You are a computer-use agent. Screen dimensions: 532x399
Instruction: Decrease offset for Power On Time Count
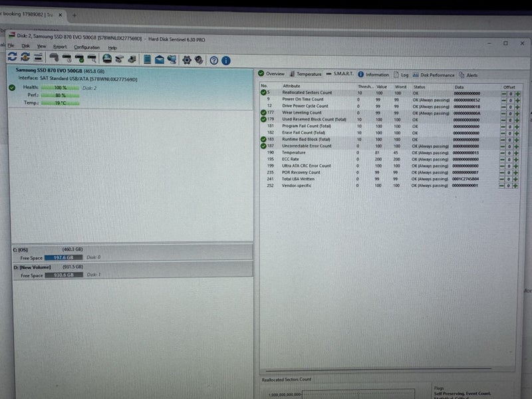504,100
